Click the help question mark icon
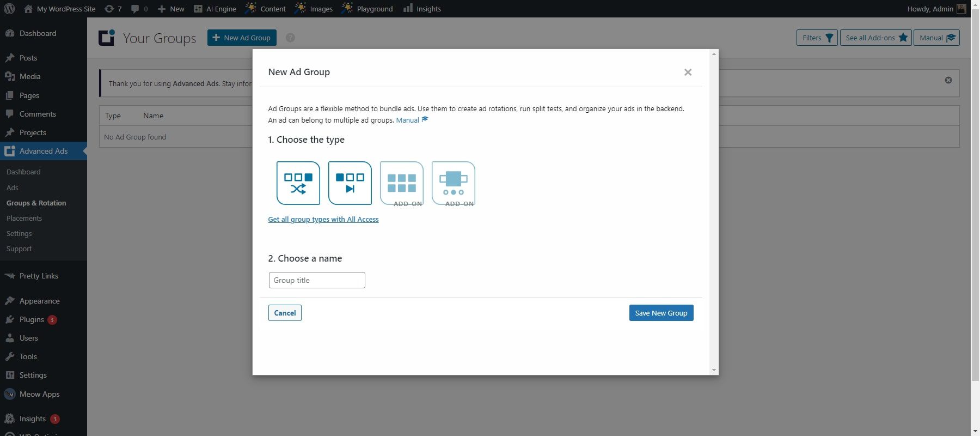 click(x=290, y=38)
